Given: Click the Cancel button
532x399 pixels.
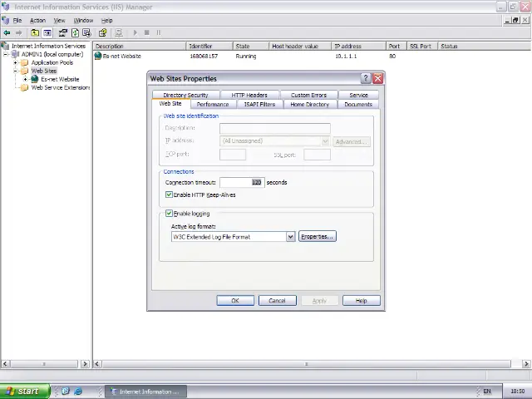Looking at the screenshot, I should (x=277, y=301).
